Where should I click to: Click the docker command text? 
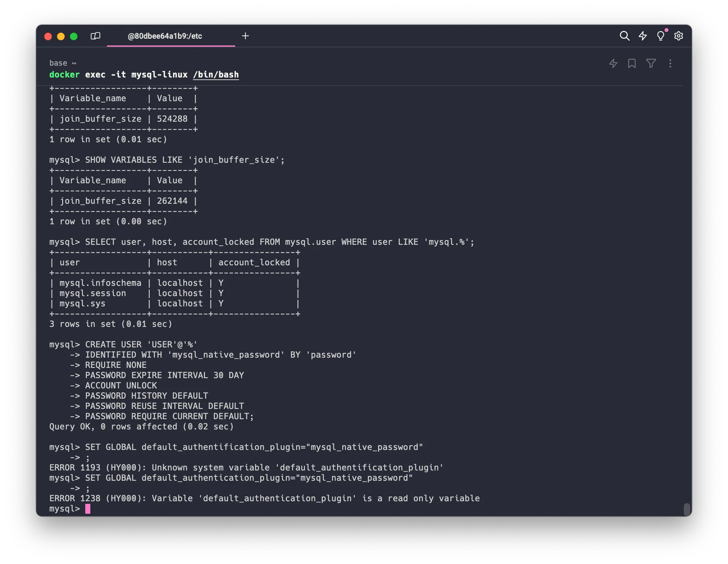(64, 75)
